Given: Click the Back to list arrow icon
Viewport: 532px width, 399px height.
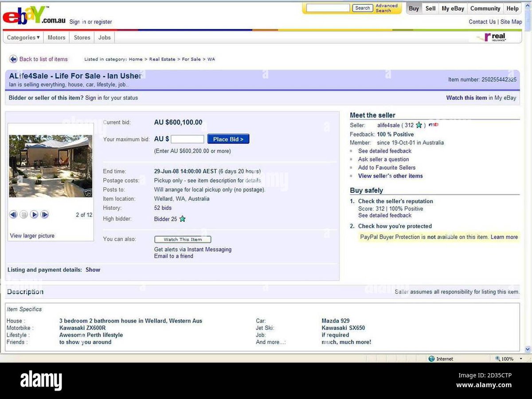Looking at the screenshot, I should click(x=13, y=59).
